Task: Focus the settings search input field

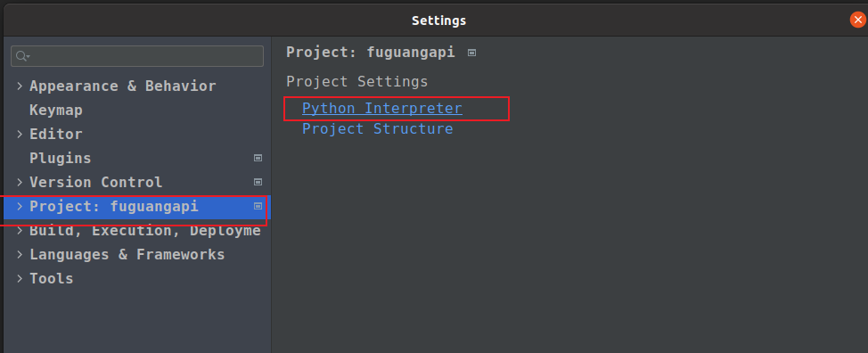Action: pyautogui.click(x=136, y=56)
